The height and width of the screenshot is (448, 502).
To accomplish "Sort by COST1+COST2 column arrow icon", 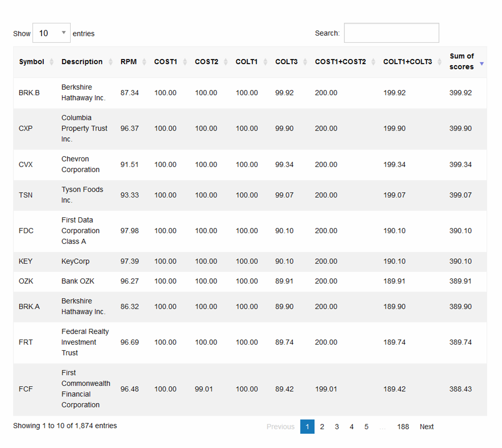I will [373, 62].
